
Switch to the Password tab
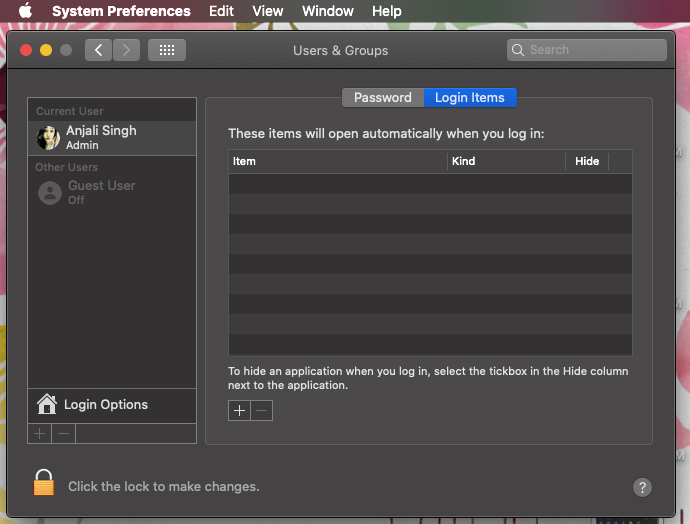(382, 97)
